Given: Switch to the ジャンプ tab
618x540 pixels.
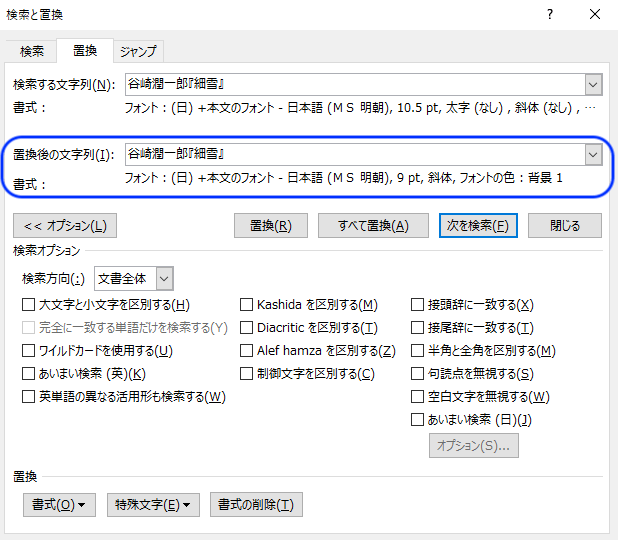Looking at the screenshot, I should point(137,51).
